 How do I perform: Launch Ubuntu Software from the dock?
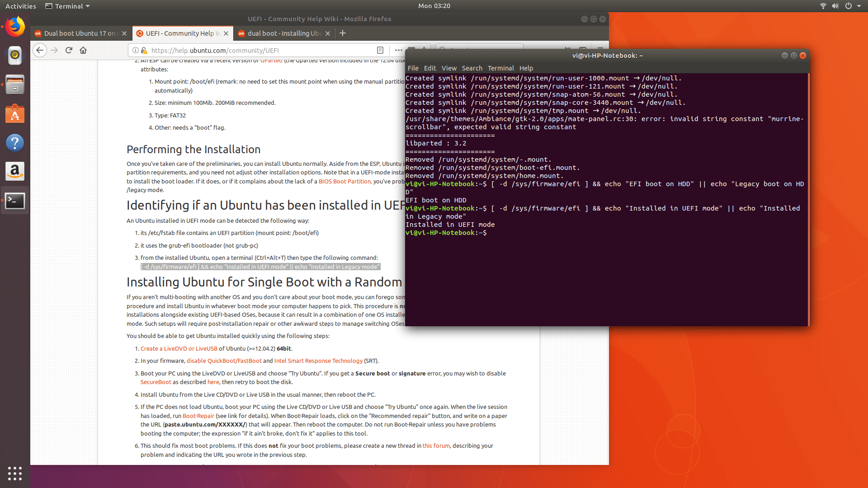click(15, 113)
